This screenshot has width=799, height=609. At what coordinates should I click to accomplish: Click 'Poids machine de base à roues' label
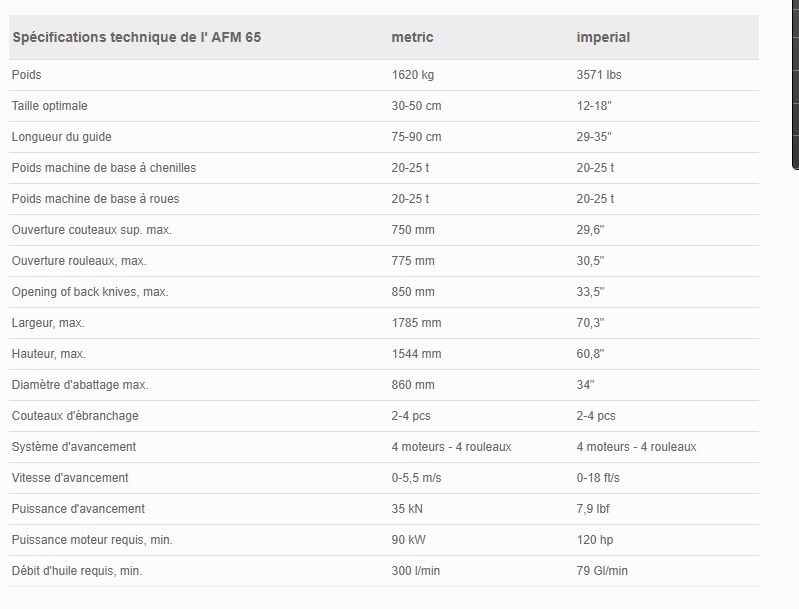click(95, 199)
